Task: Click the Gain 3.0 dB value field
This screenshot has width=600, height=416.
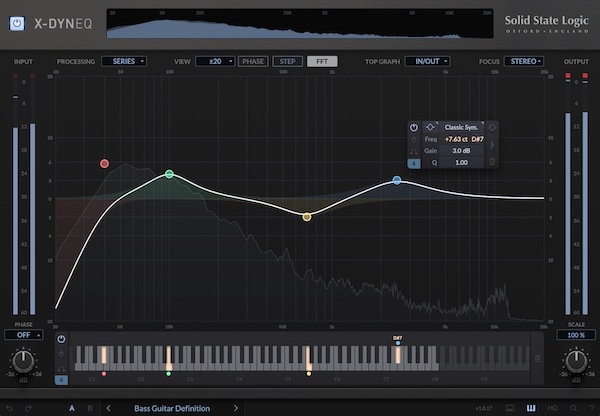Action: (x=462, y=150)
